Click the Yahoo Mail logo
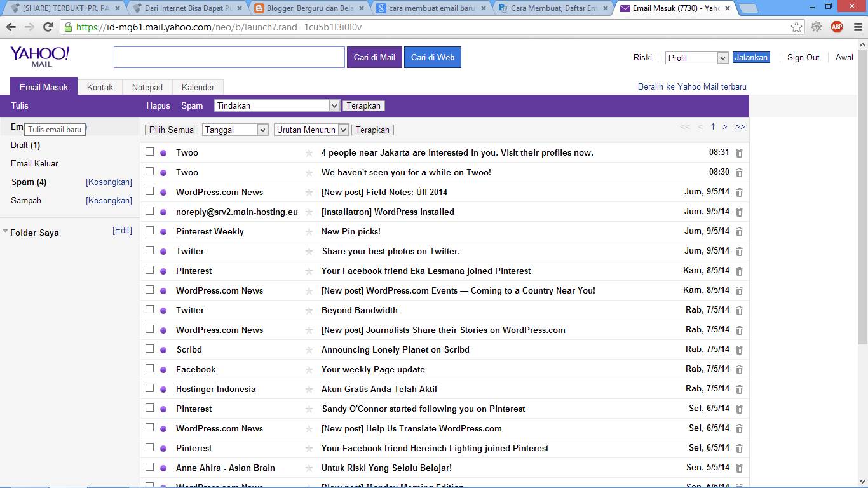This screenshot has width=868, height=488. [x=39, y=57]
